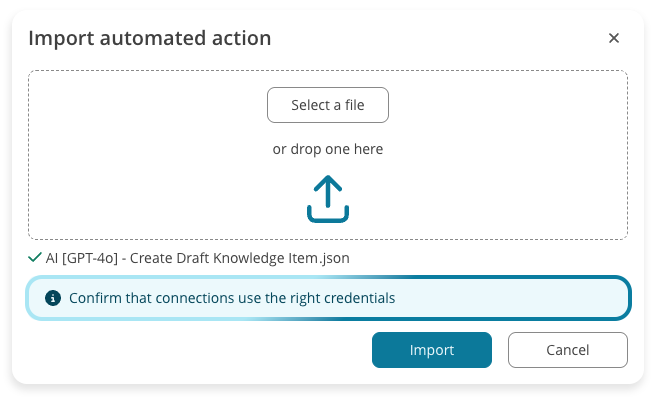661x411 pixels.
Task: Click the info icon in the banner
Action: (x=52, y=298)
